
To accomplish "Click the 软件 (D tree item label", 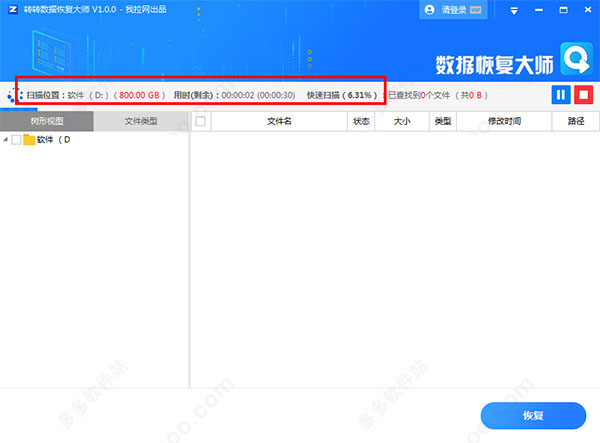I will [x=54, y=140].
